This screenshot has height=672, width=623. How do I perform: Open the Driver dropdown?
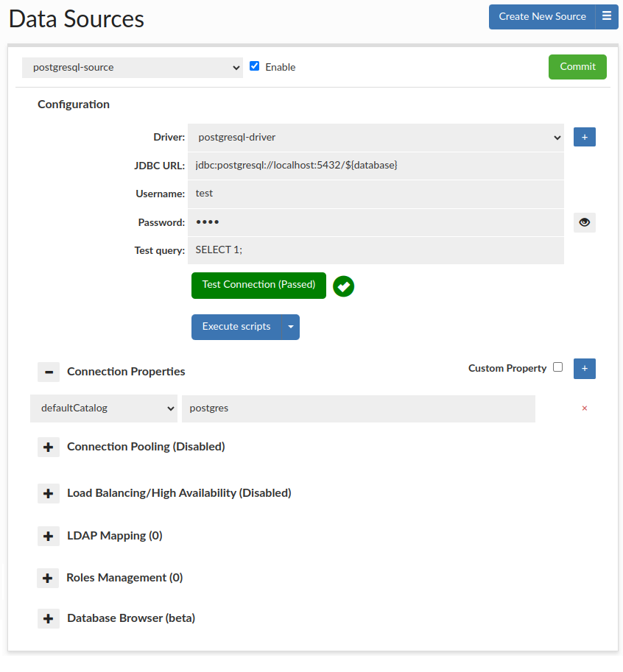376,137
